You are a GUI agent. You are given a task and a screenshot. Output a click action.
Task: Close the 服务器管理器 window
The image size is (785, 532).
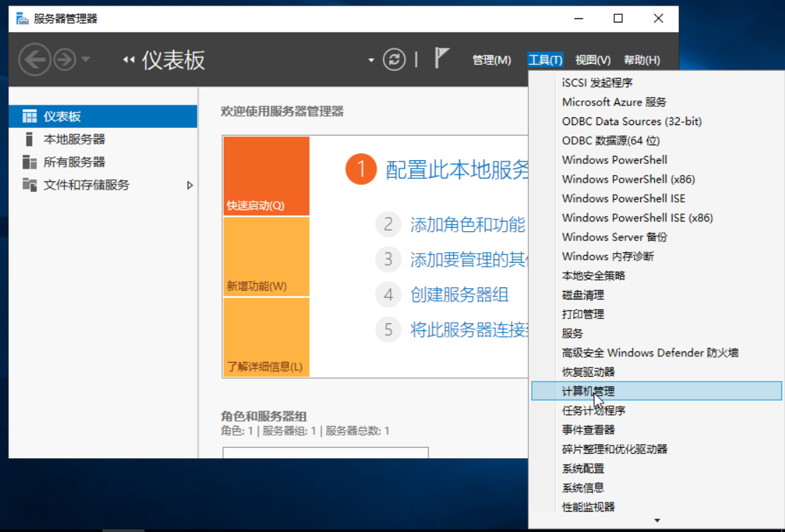click(659, 18)
